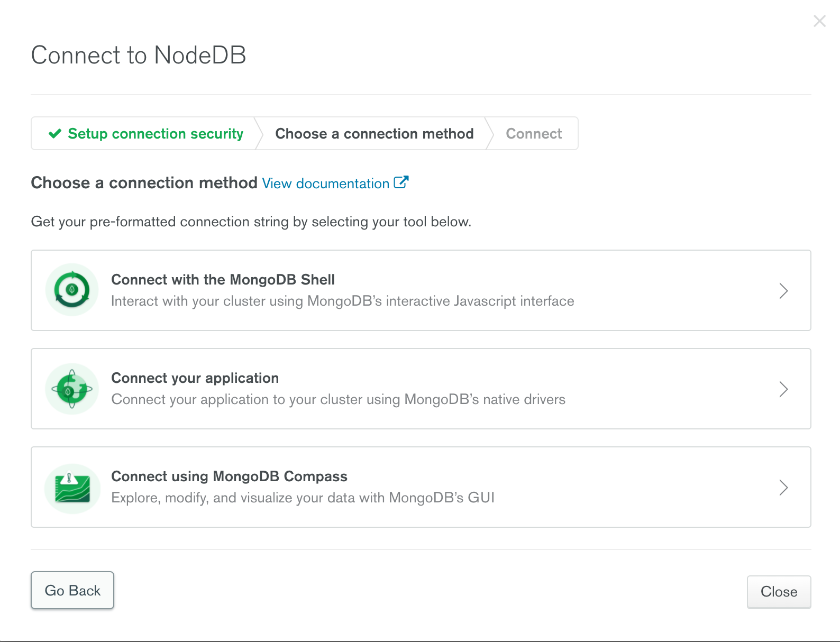The width and height of the screenshot is (840, 642).
Task: Open the Connect your application chevron arrow
Action: [x=783, y=389]
